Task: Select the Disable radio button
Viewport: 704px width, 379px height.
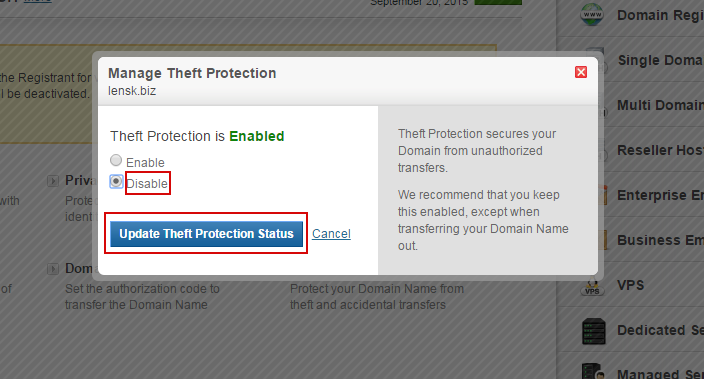Action: click(116, 181)
